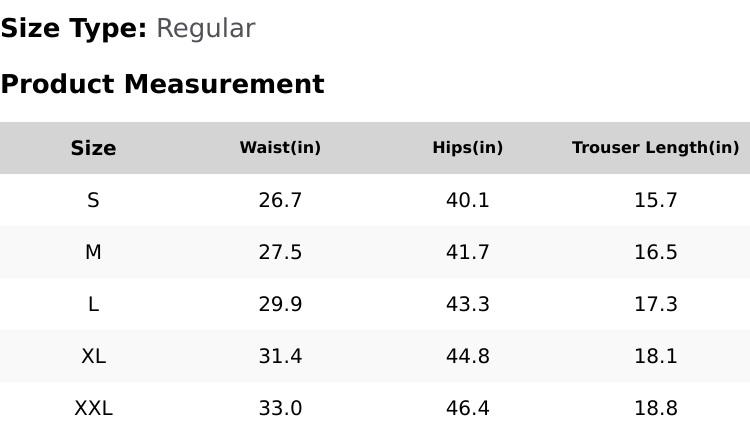Click the Waist(in) column header

[x=280, y=148]
